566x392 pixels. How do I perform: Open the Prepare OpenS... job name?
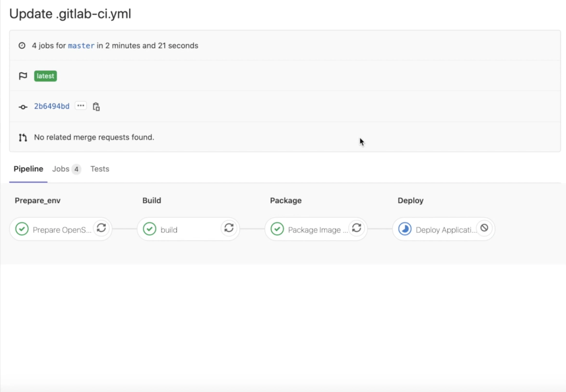pos(62,230)
